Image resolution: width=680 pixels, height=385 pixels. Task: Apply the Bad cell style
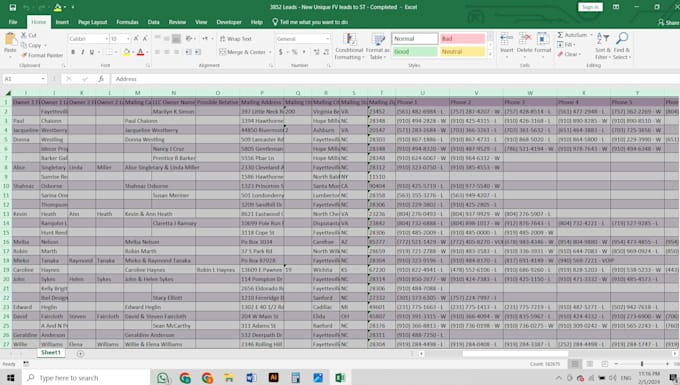point(462,39)
